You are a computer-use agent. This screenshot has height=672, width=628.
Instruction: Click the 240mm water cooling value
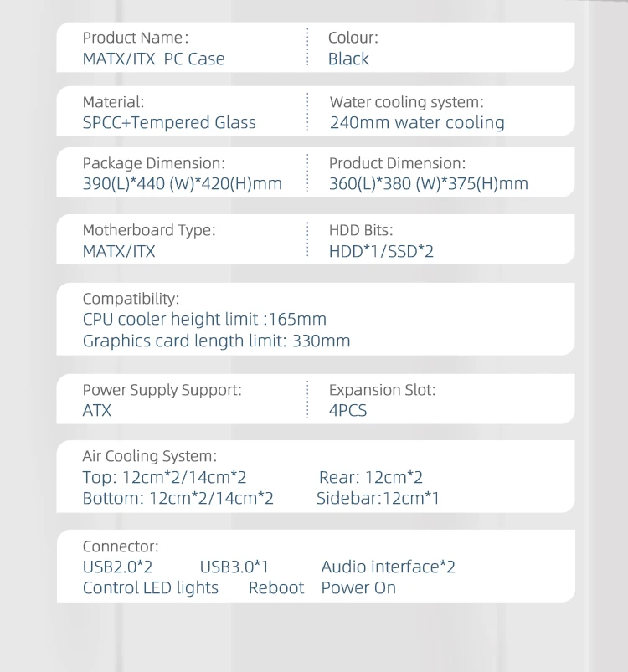coord(417,123)
